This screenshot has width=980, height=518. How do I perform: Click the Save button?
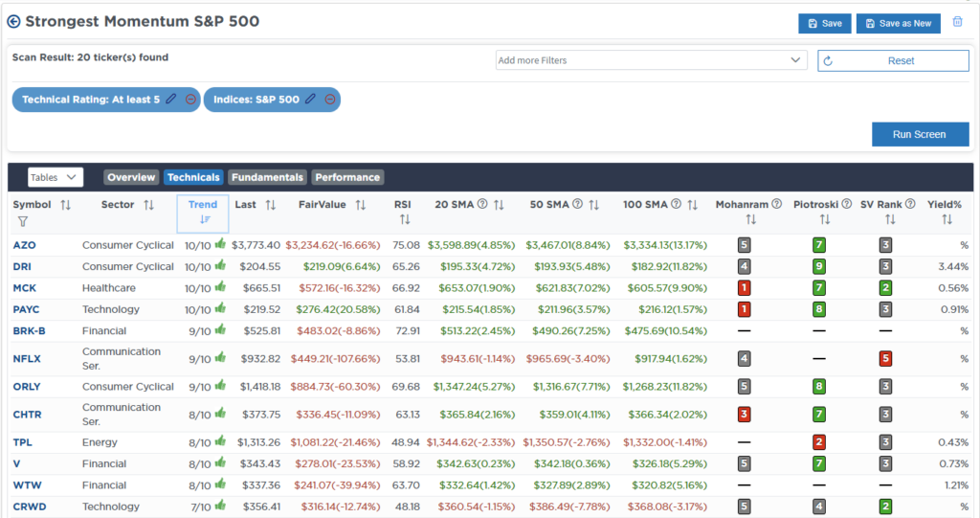pos(824,23)
